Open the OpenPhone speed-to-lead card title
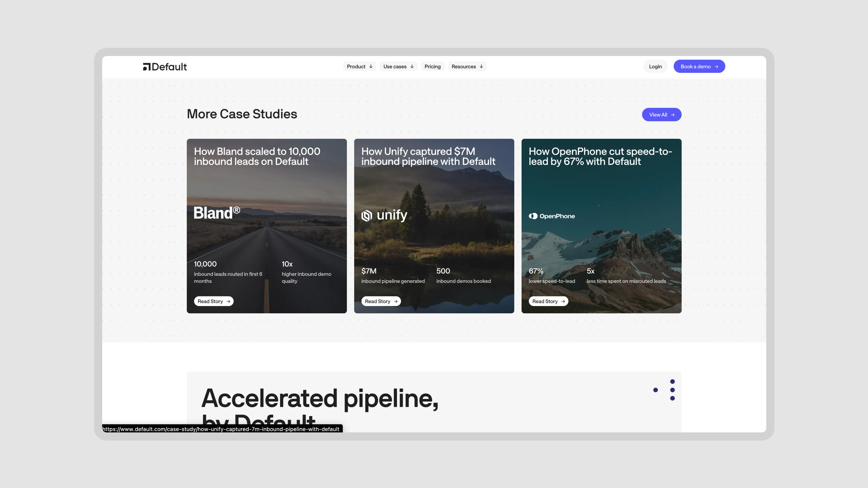868x488 pixels. click(600, 157)
